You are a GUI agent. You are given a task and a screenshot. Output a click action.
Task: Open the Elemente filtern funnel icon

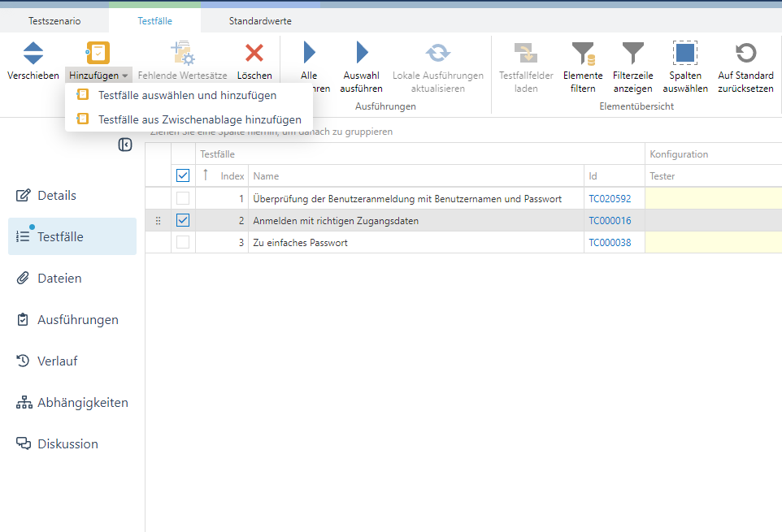click(583, 54)
